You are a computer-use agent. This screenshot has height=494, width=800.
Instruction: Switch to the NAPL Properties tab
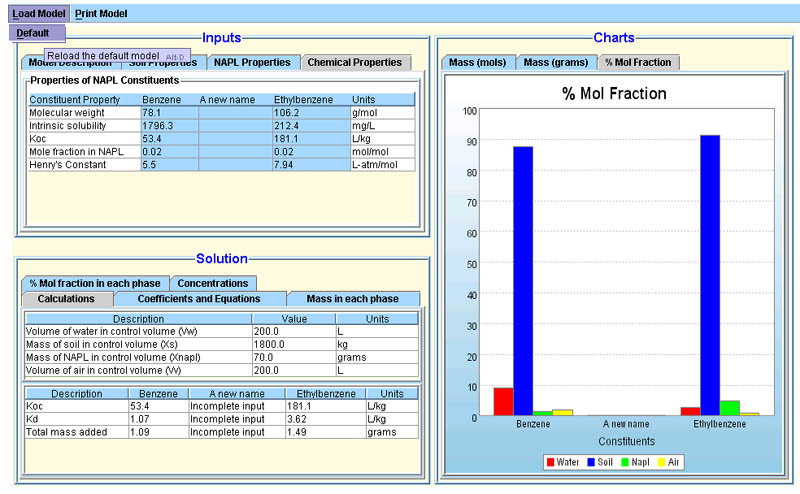pos(251,62)
